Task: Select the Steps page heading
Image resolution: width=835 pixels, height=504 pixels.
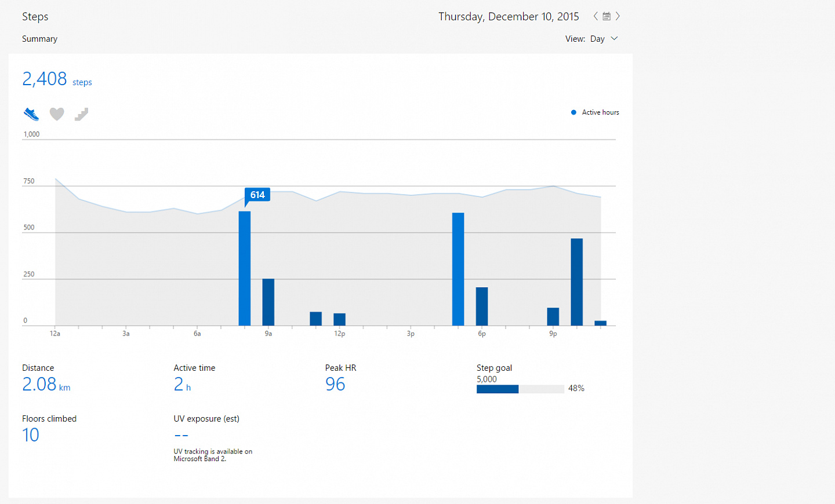Action: [35, 17]
